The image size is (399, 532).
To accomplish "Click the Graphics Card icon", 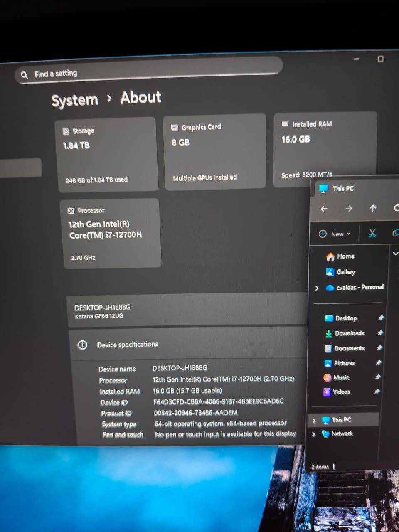I will [175, 128].
